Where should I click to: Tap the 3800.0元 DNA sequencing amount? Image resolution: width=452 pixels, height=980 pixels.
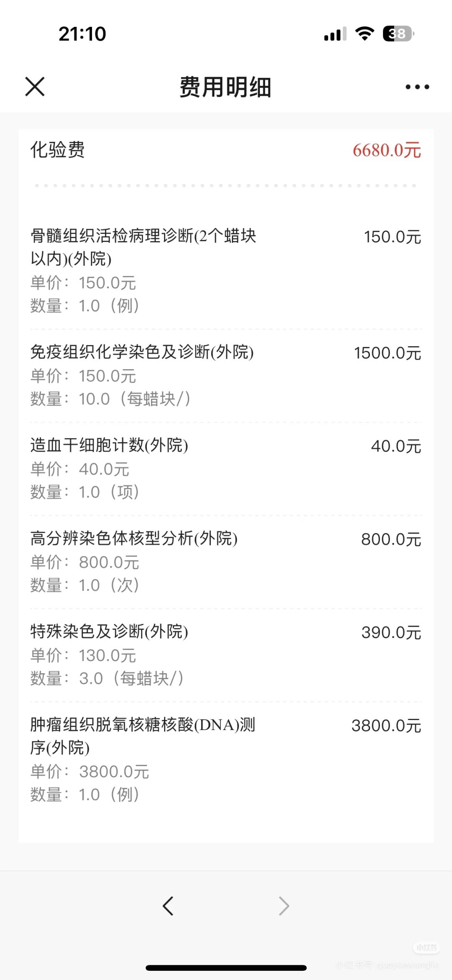coord(386,725)
